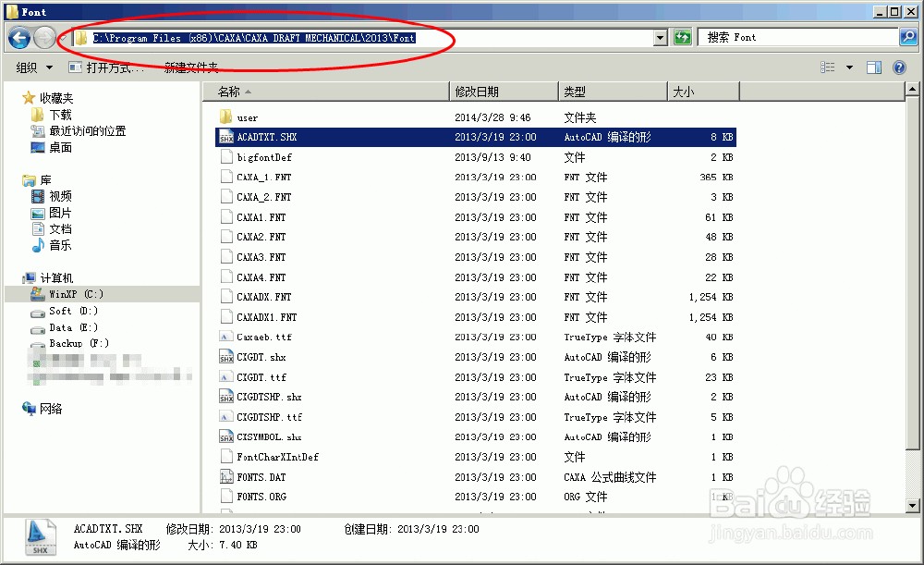
Task: Open the 组织 organize dropdown menu
Action: click(34, 68)
